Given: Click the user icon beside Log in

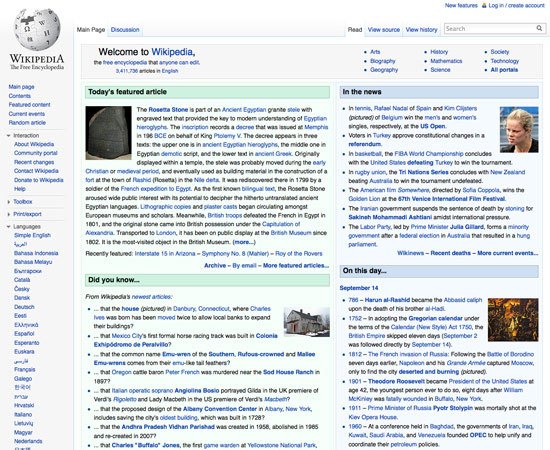Looking at the screenshot, I should (x=484, y=6).
